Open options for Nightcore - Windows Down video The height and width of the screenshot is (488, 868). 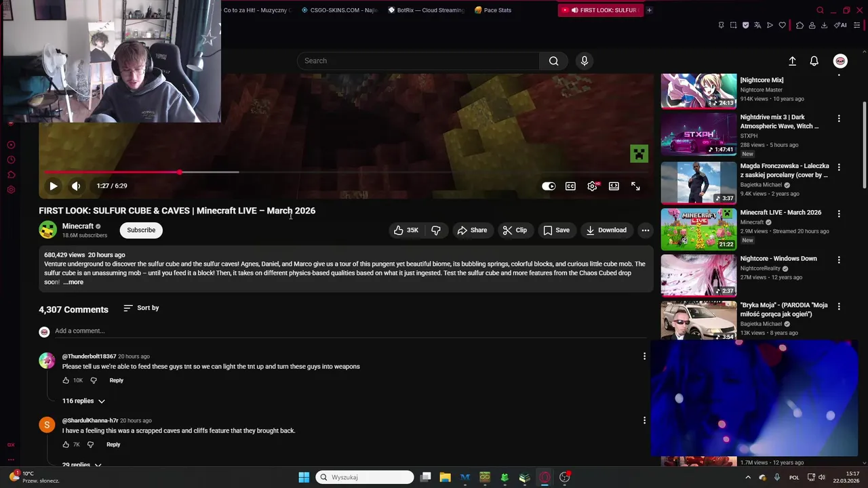point(839,260)
